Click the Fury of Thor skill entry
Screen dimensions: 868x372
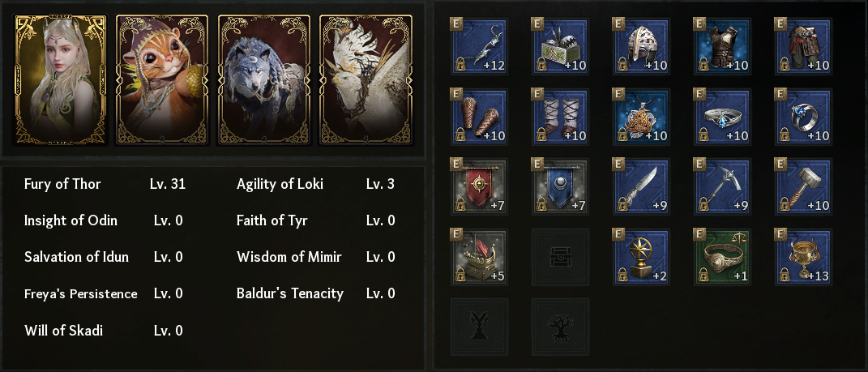coord(63,184)
